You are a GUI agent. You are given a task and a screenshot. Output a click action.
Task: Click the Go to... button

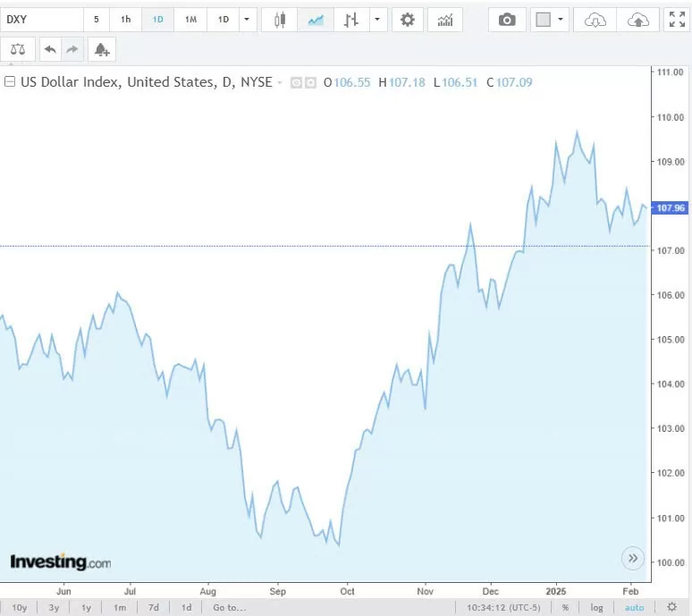point(229,608)
